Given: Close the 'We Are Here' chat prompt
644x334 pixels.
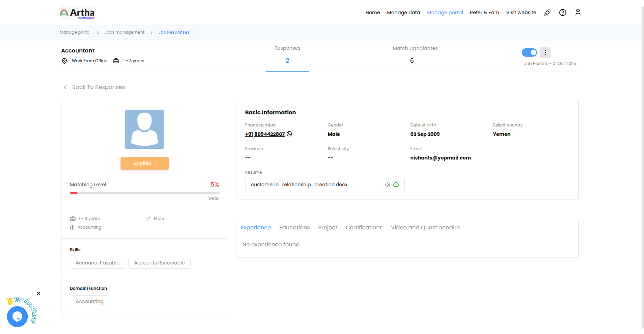Looking at the screenshot, I should point(39,294).
